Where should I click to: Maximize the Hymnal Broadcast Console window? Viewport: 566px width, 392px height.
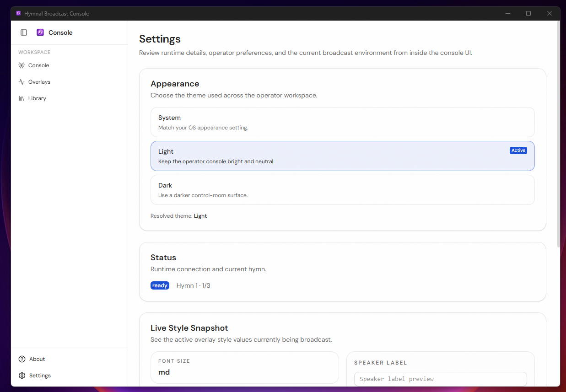[528, 14]
